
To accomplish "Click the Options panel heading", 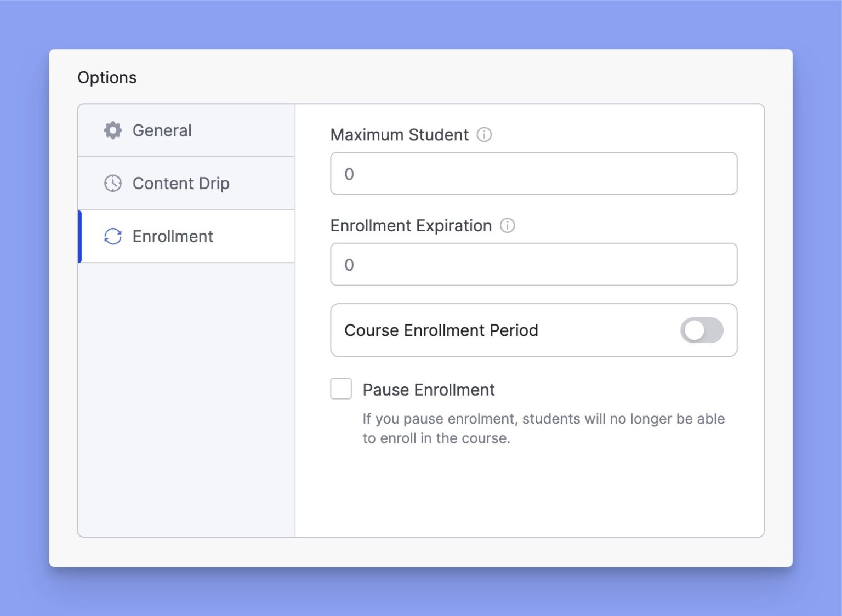I will click(x=107, y=77).
